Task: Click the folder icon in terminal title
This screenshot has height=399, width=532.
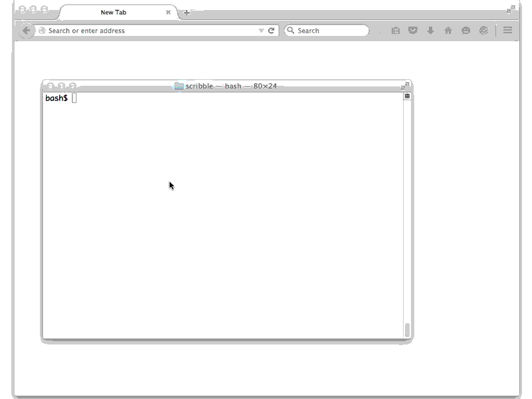Action: tap(179, 86)
